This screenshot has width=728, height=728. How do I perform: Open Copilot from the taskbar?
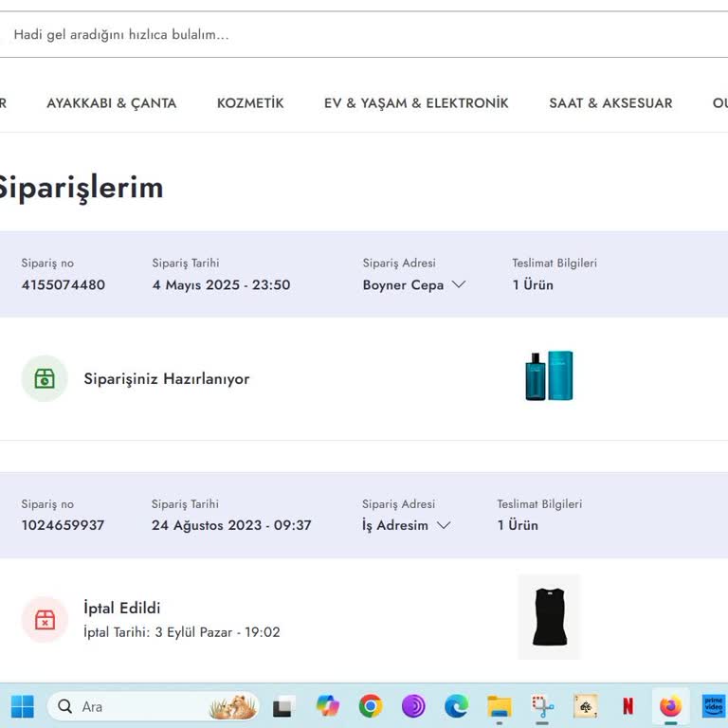328,706
